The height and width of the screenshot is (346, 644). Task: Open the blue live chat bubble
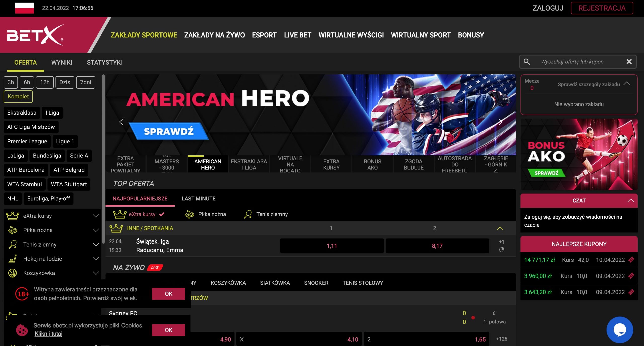point(619,330)
